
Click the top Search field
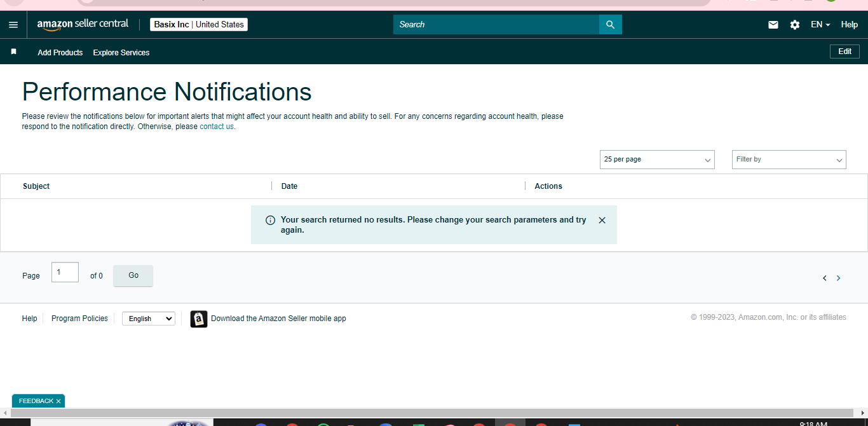point(496,24)
